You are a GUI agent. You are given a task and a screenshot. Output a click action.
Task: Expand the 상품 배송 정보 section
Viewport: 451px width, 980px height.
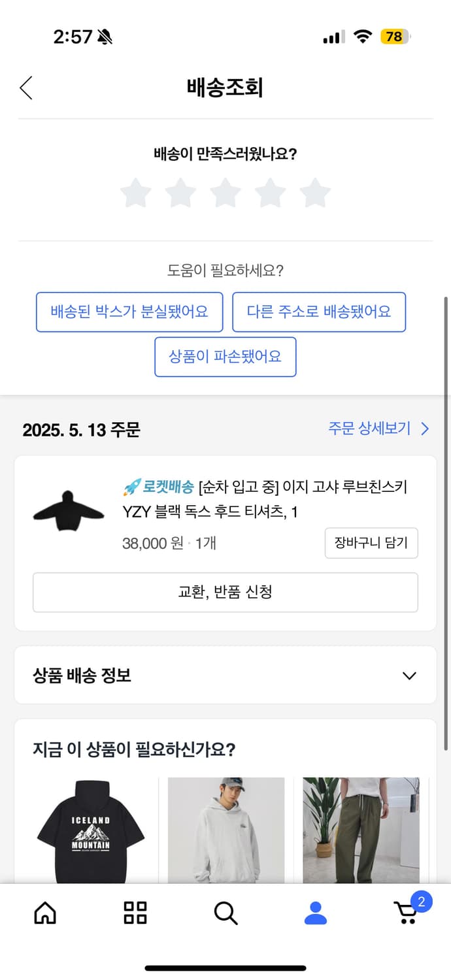tap(225, 675)
